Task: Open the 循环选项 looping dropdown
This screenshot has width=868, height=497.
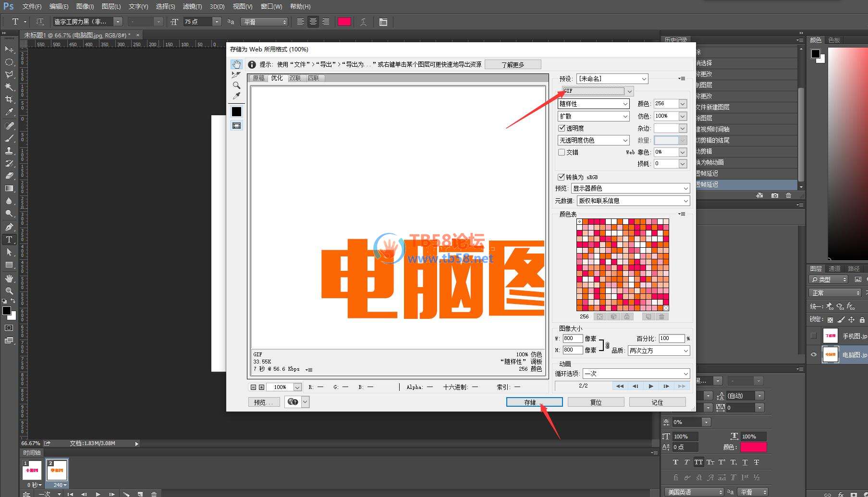Action: coord(636,374)
